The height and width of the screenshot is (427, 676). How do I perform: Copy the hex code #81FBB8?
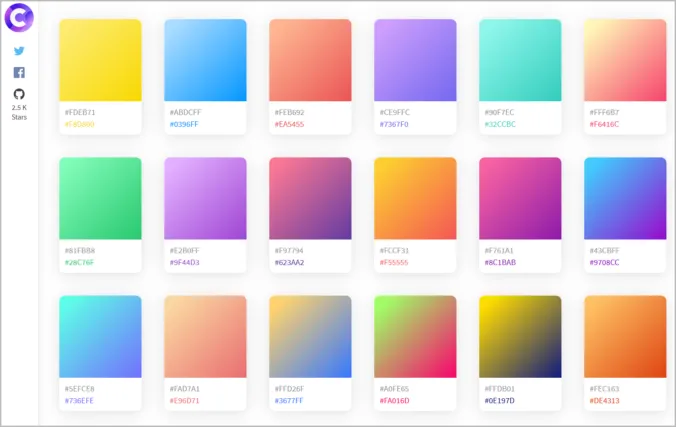click(80, 250)
